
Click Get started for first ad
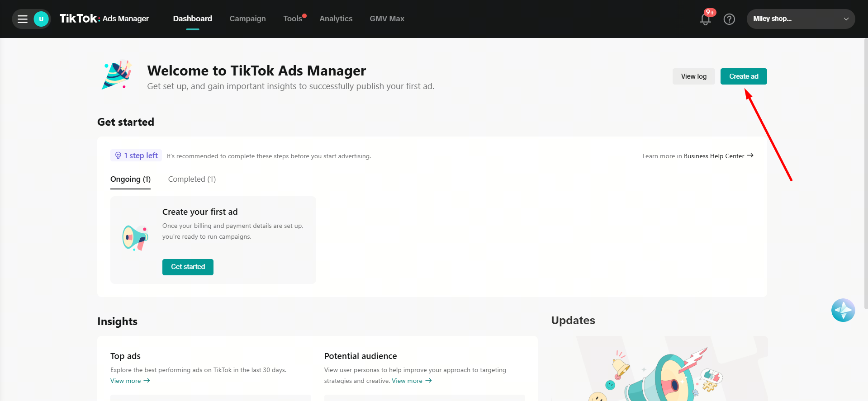point(188,267)
